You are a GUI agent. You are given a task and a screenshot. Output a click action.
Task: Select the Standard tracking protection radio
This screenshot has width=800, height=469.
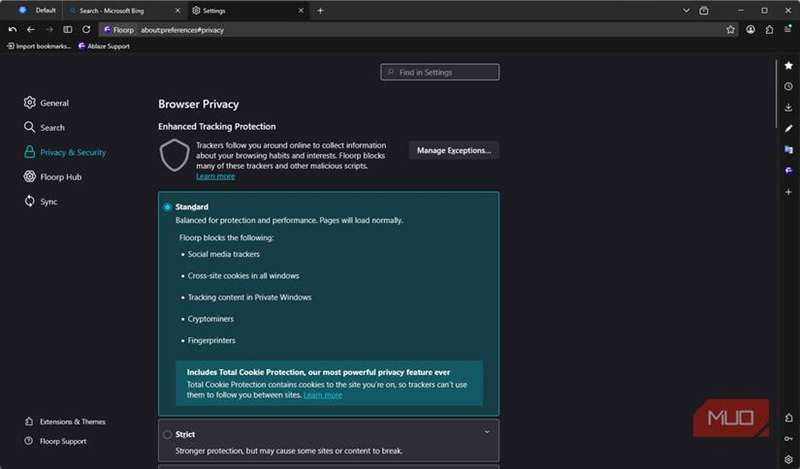167,207
